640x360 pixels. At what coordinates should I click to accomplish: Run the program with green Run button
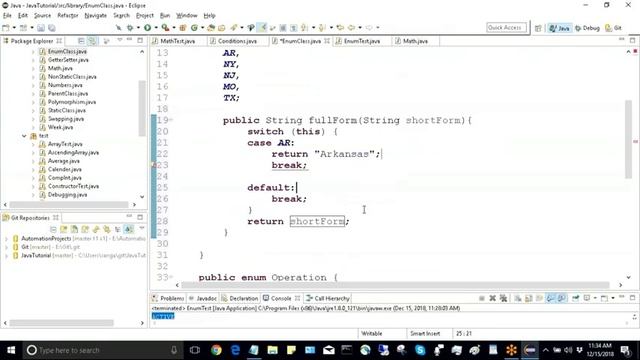tap(147, 28)
